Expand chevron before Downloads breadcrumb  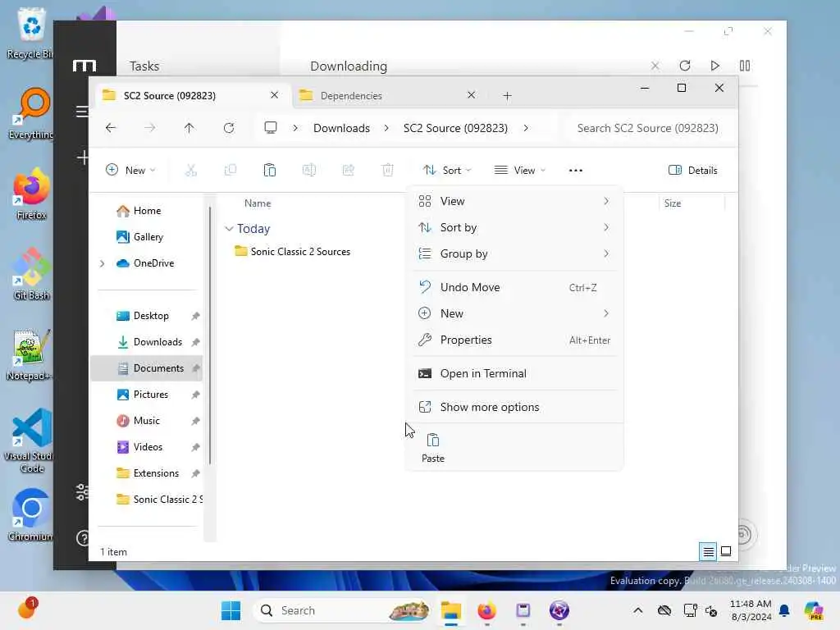pyautogui.click(x=295, y=128)
